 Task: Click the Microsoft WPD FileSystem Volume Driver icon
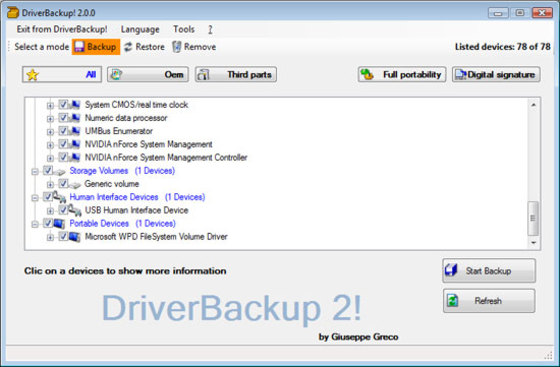click(x=75, y=237)
